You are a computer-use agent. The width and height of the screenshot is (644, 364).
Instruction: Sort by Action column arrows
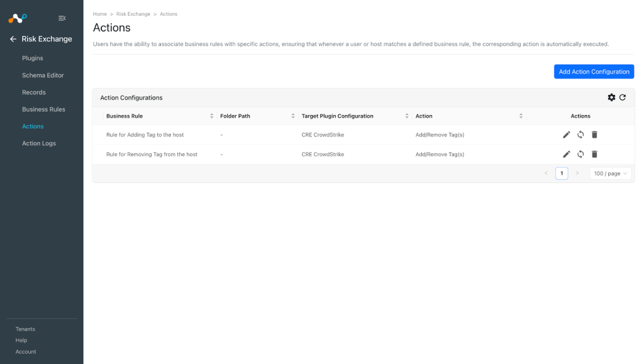tap(521, 116)
